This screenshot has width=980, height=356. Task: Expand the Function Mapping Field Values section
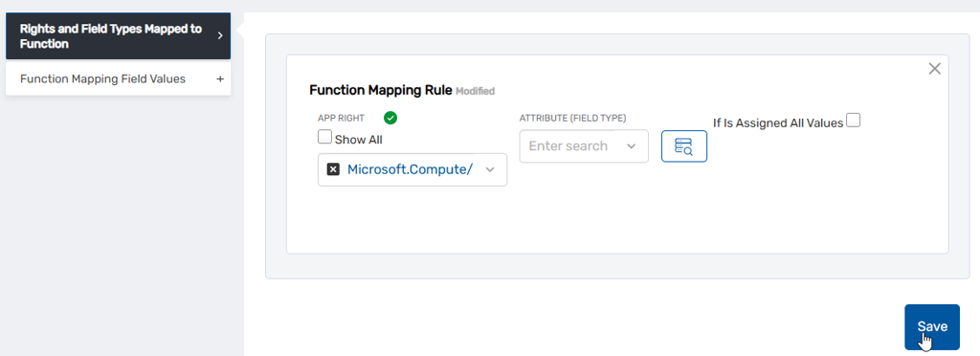219,79
